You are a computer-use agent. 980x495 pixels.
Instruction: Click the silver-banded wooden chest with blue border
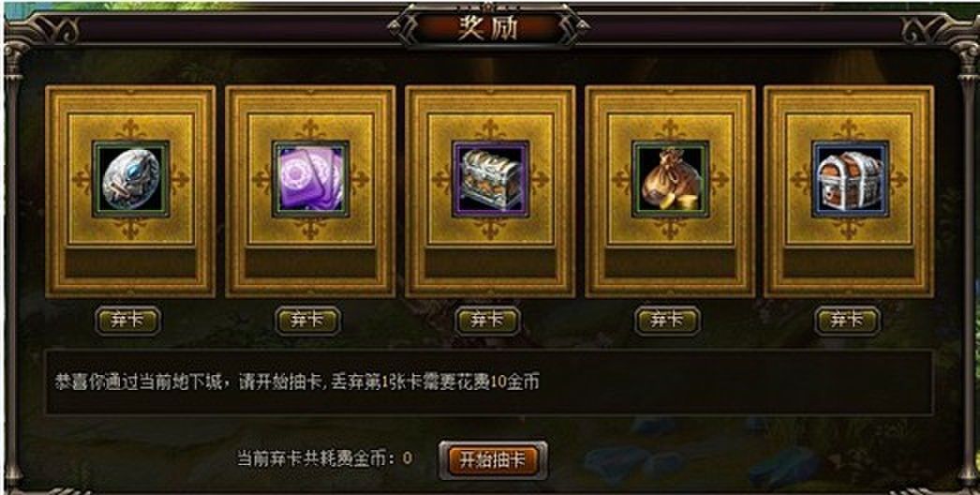pos(850,179)
